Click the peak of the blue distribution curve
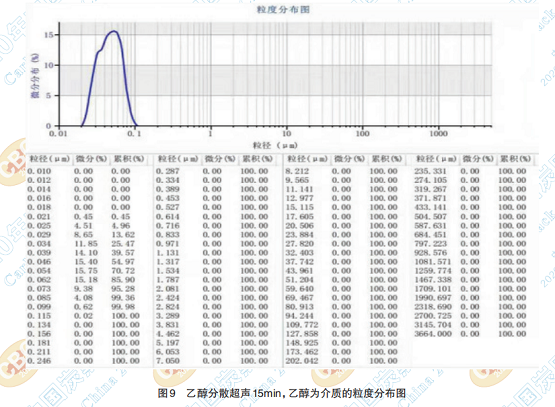The width and height of the screenshot is (555, 407). click(x=114, y=31)
